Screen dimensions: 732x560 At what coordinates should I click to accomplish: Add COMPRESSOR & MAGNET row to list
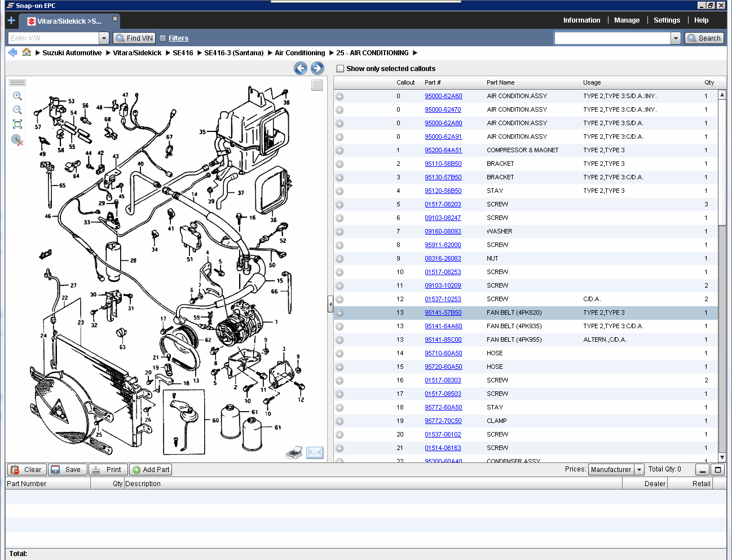click(339, 151)
